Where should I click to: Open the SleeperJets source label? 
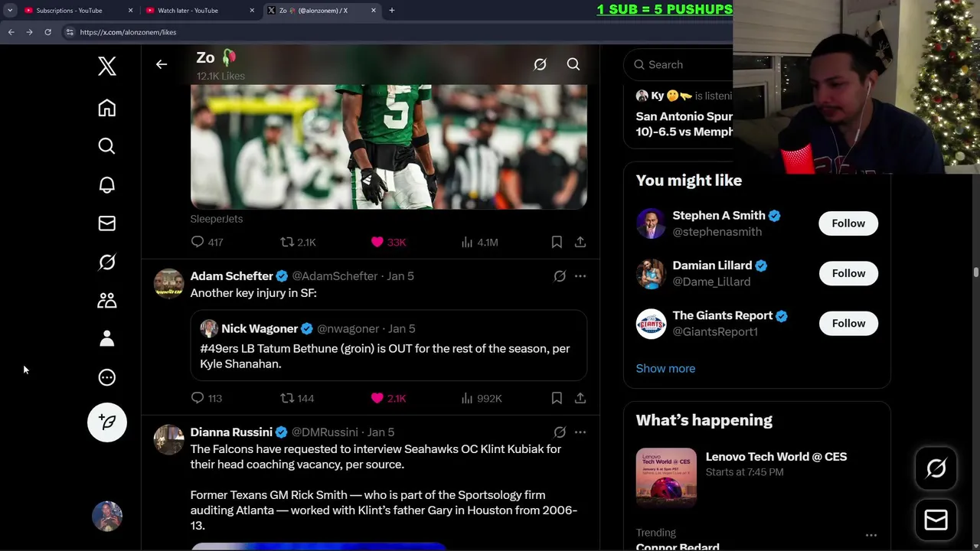(217, 219)
